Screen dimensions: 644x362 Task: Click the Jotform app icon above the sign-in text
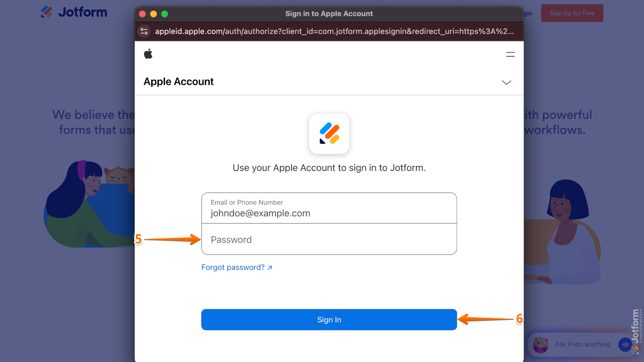pyautogui.click(x=329, y=134)
